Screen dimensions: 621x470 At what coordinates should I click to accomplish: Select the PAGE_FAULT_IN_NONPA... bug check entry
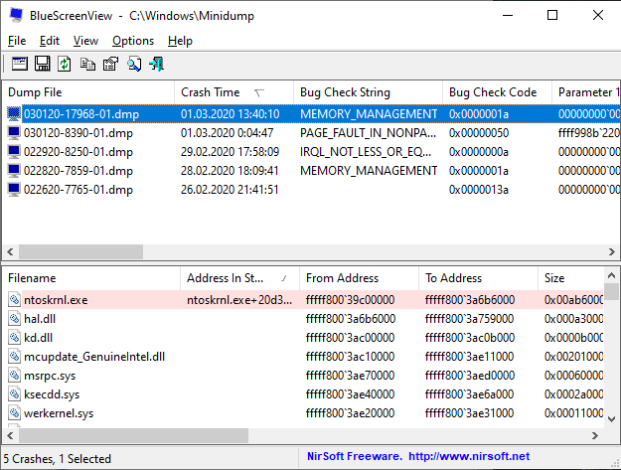(x=368, y=133)
